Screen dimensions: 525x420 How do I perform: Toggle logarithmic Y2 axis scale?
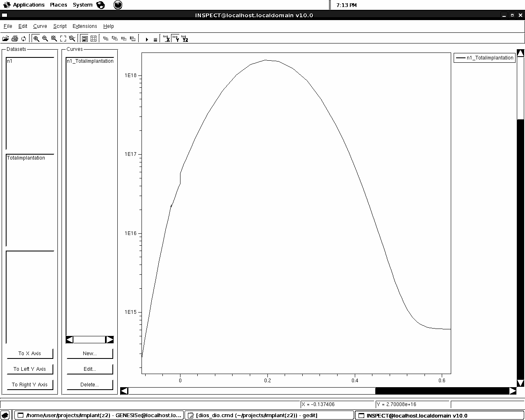185,39
